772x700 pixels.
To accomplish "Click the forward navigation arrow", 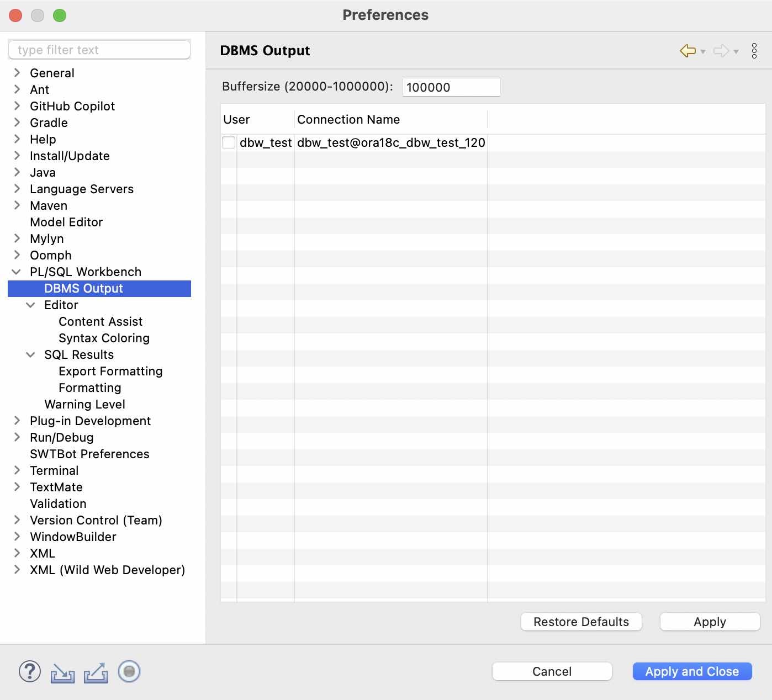I will tap(721, 51).
